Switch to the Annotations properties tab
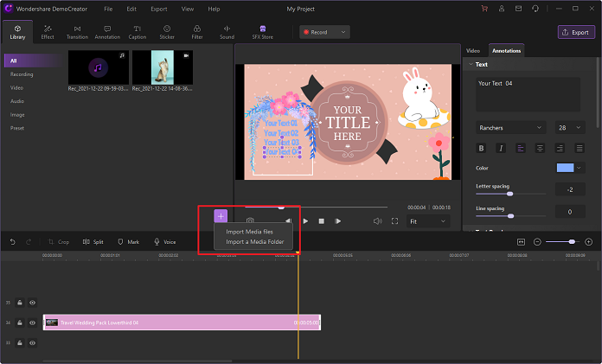The width and height of the screenshot is (602, 364). tap(506, 50)
